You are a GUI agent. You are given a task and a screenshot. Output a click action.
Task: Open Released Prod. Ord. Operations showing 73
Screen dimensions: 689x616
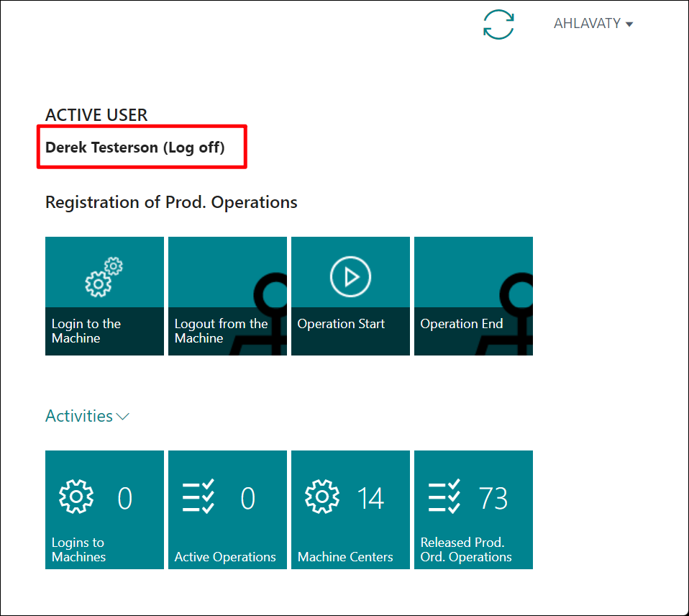474,509
